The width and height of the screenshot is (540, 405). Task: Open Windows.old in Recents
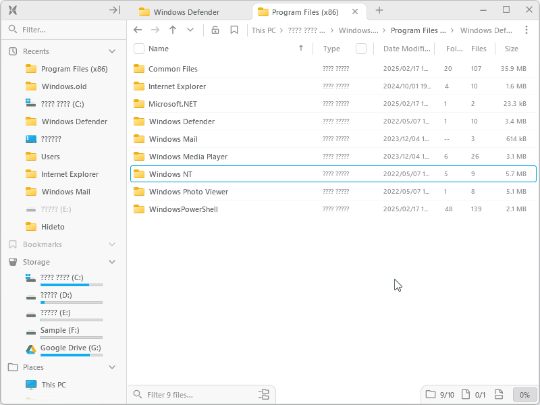tap(56, 86)
